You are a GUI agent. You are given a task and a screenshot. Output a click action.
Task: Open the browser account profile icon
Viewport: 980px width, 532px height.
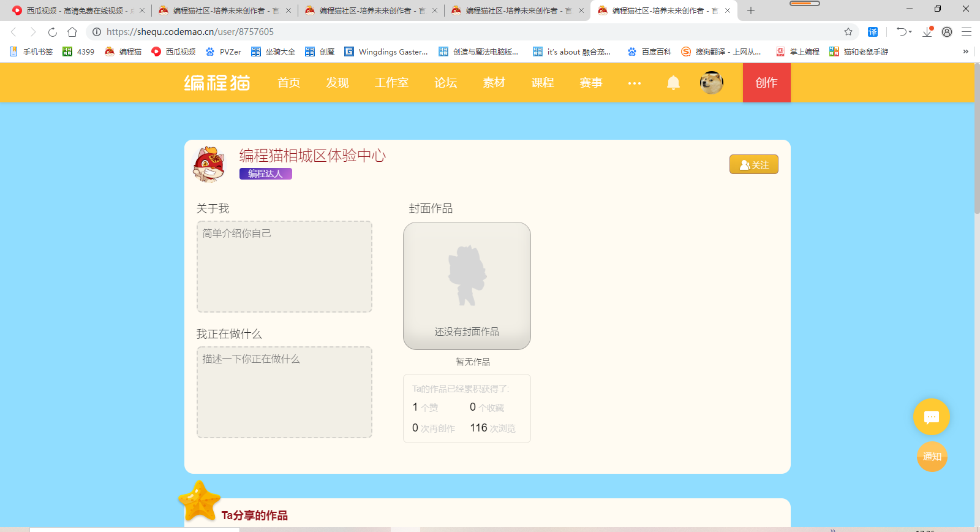(x=947, y=32)
